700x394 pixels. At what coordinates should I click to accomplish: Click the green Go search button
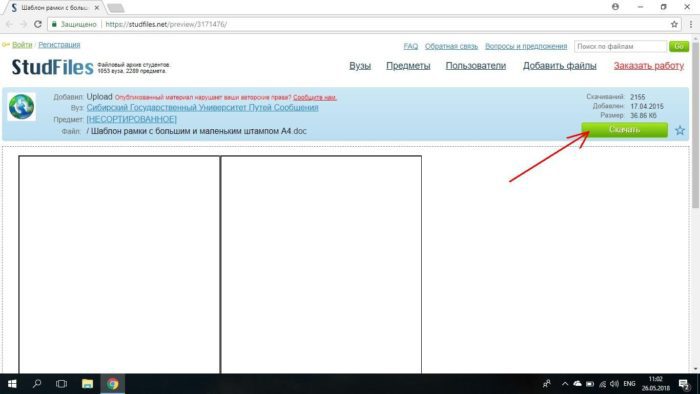679,46
